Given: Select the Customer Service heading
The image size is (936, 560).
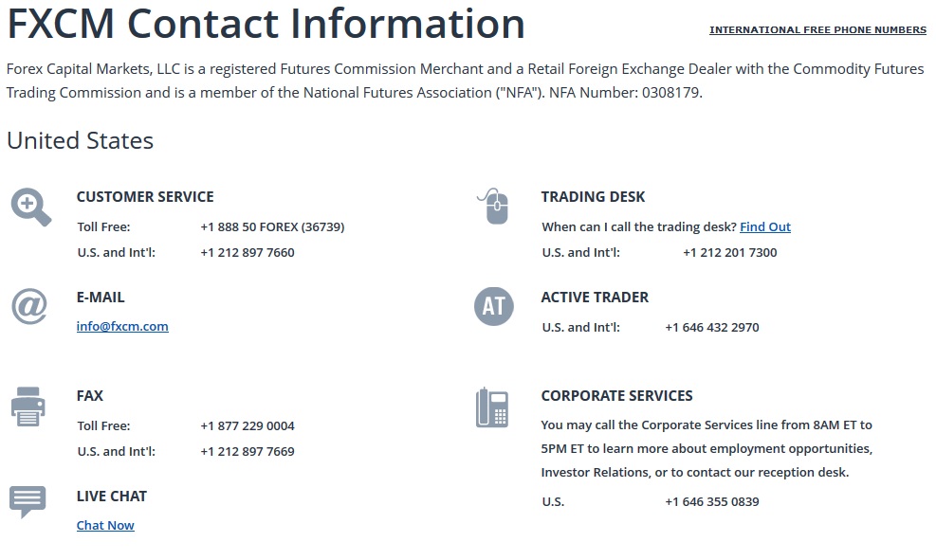Looking at the screenshot, I should coord(145,197).
